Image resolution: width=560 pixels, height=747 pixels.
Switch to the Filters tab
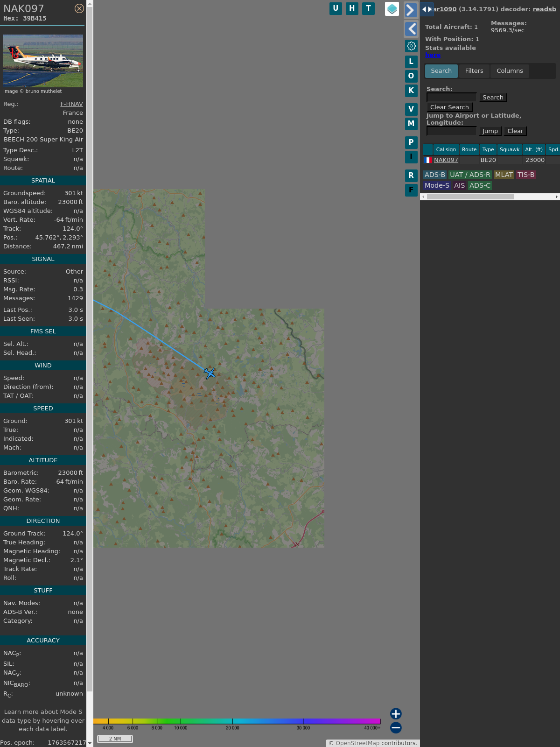point(474,71)
